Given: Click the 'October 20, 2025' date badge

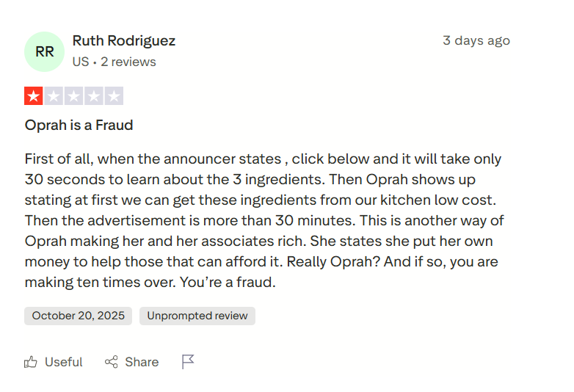Looking at the screenshot, I should (79, 316).
